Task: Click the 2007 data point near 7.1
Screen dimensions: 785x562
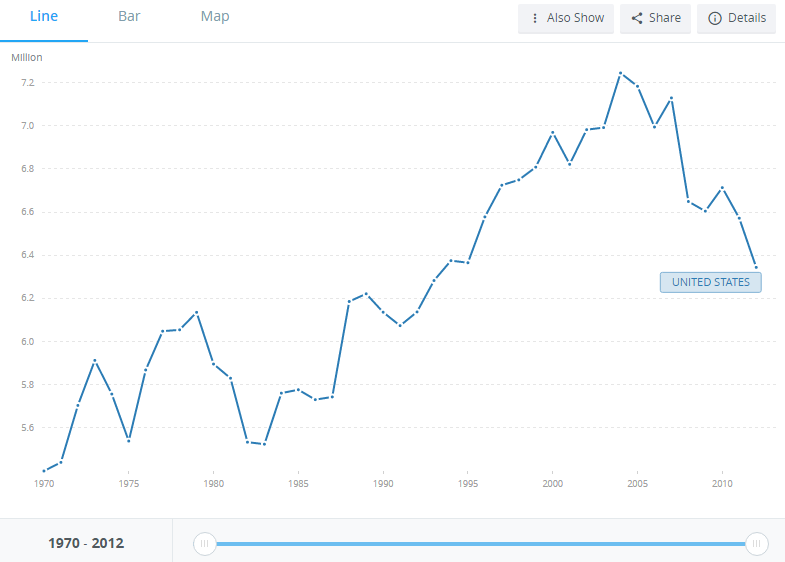Action: 671,98
